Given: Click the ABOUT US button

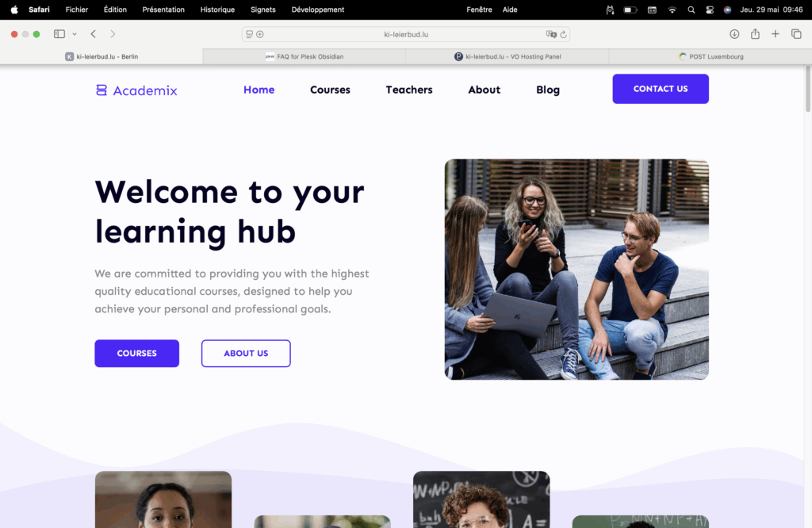Looking at the screenshot, I should coord(246,354).
